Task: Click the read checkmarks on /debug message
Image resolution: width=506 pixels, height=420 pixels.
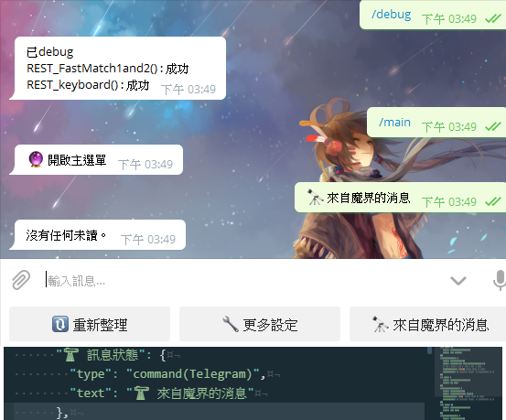Action: click(493, 19)
